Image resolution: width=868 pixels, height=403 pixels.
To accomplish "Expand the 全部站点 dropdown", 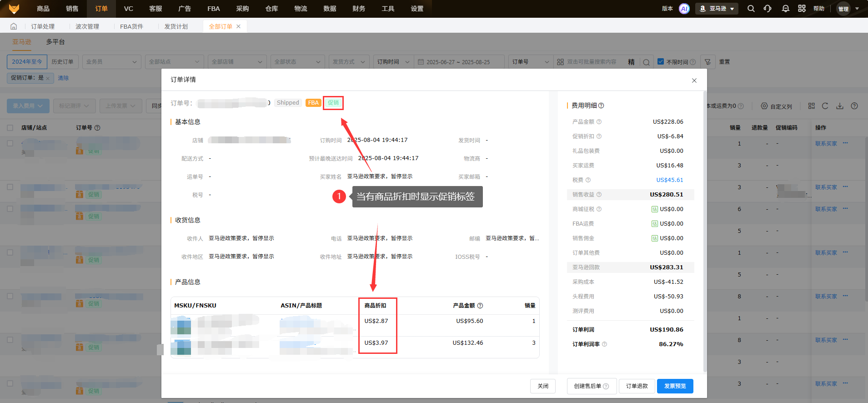I will pyautogui.click(x=175, y=62).
